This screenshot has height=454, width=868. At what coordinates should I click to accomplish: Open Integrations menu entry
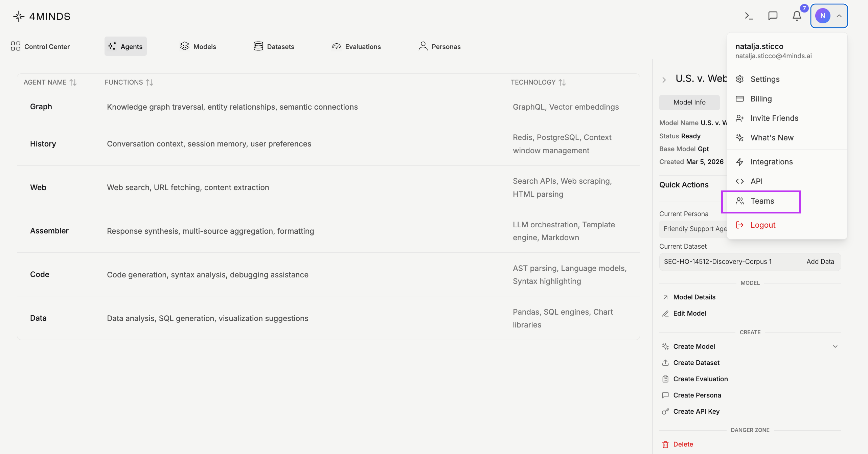coord(787,162)
